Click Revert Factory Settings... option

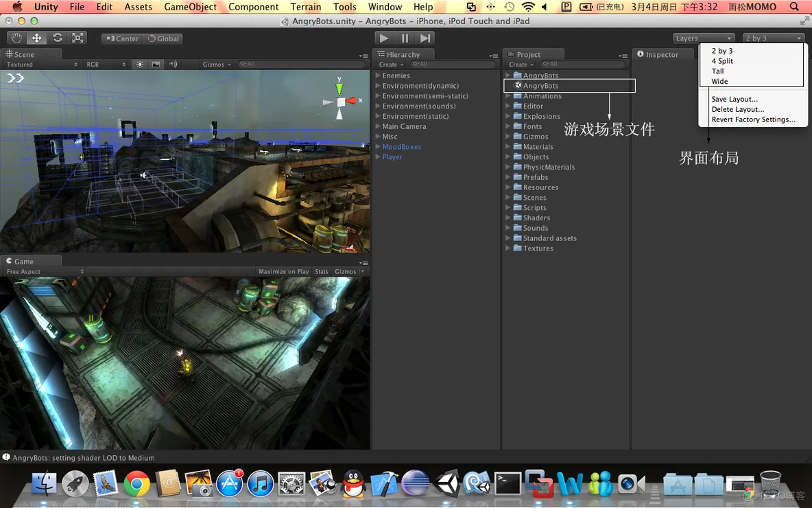click(752, 119)
